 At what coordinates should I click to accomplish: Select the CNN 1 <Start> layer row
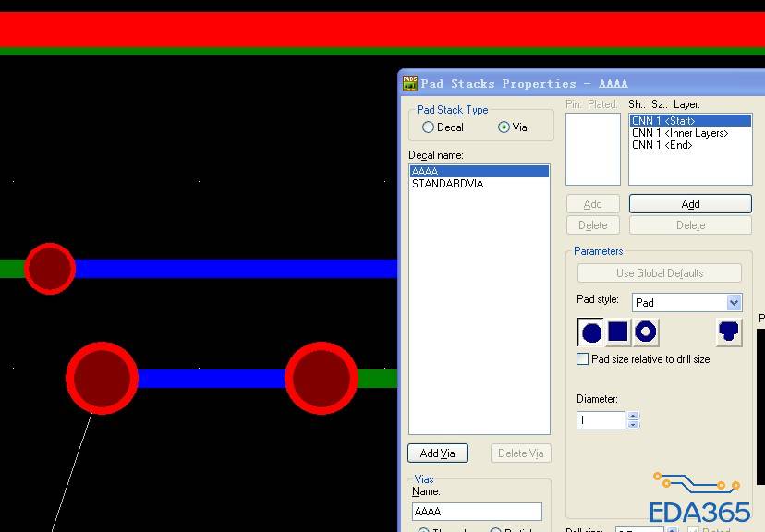(x=690, y=120)
